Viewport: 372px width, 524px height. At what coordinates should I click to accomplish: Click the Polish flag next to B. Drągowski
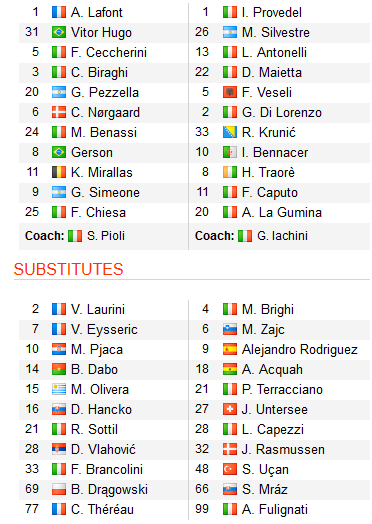pyautogui.click(x=59, y=490)
